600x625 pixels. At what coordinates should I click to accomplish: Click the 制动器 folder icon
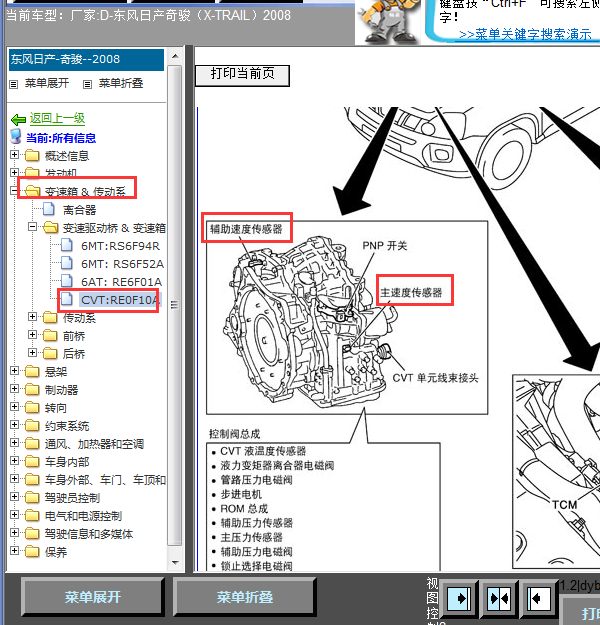[32, 389]
